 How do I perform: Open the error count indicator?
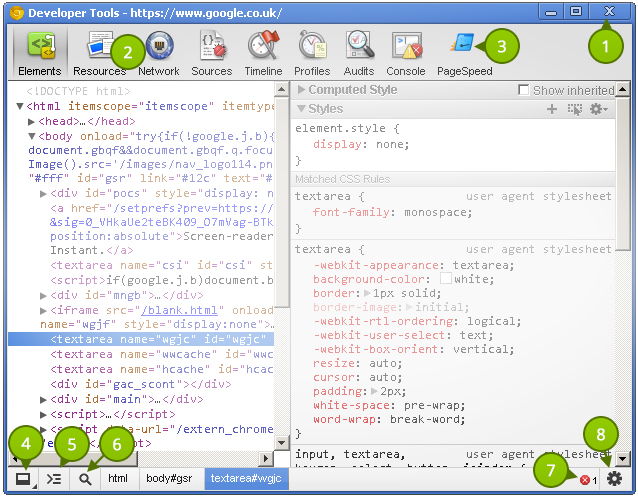589,480
